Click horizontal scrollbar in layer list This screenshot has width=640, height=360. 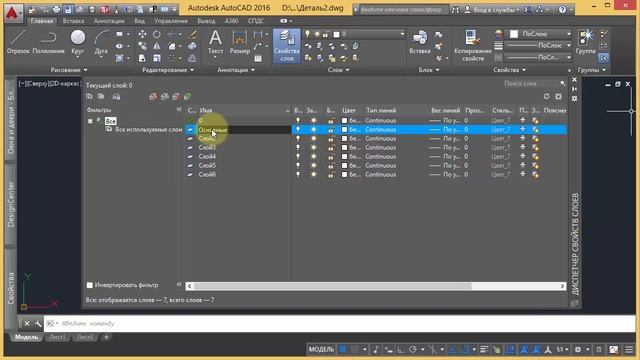point(332,286)
